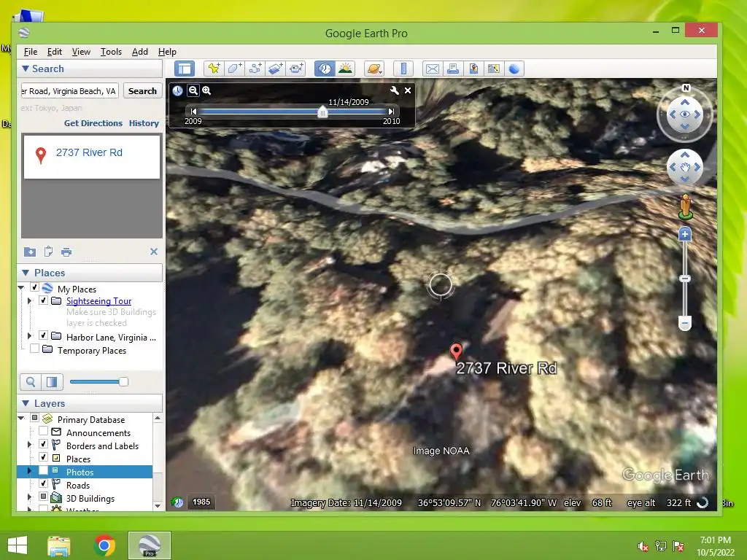The height and width of the screenshot is (560, 747).
Task: Toggle the sidebar panel button
Action: point(185,69)
